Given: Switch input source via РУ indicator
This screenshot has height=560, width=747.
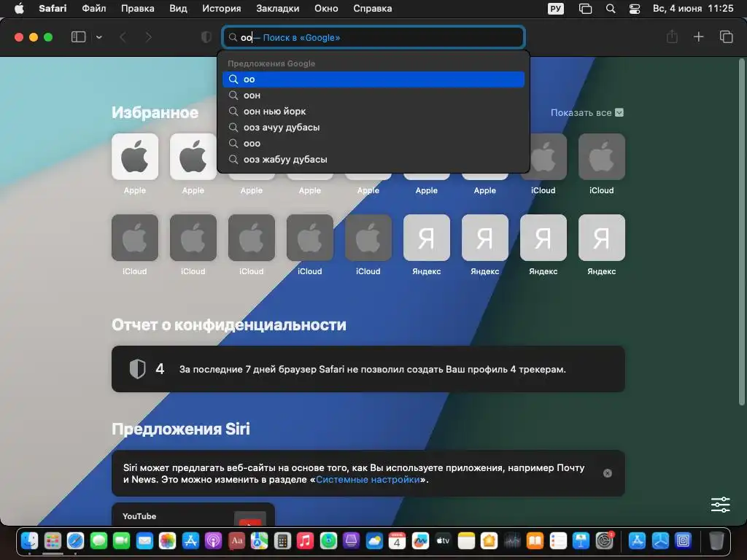Looking at the screenshot, I should point(555,9).
